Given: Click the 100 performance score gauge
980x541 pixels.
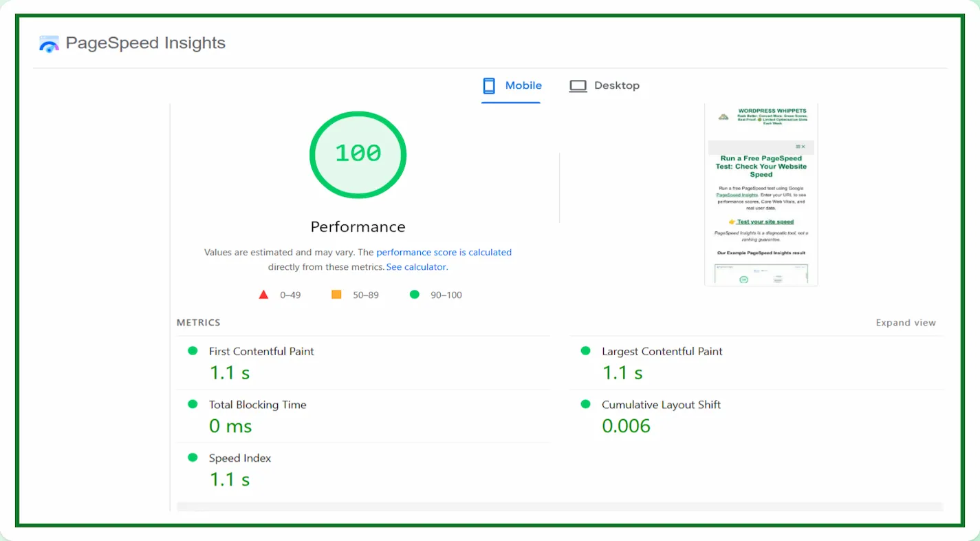Looking at the screenshot, I should (x=358, y=154).
